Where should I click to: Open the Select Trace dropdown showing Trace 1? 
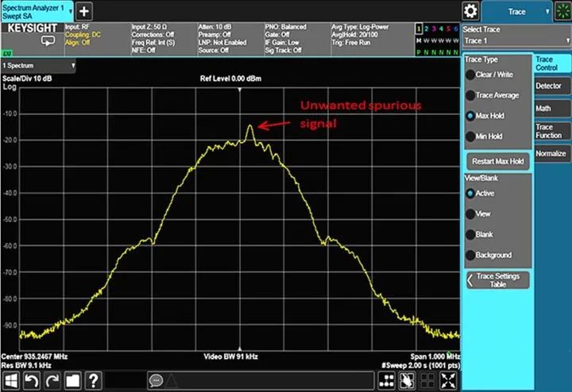tap(516, 40)
